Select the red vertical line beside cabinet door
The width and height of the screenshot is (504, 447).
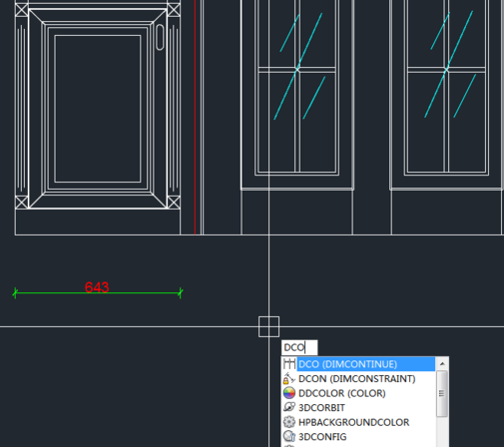coord(195,117)
